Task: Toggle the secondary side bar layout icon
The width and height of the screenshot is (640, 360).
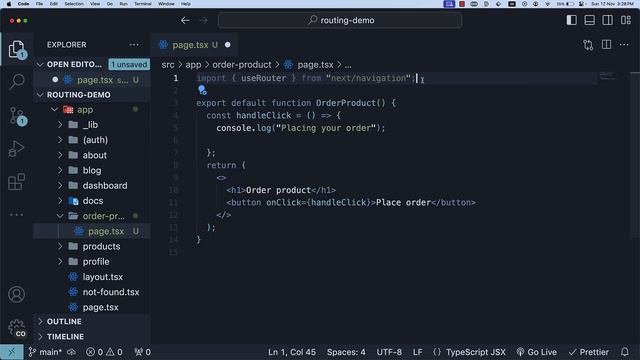Action: (607, 20)
